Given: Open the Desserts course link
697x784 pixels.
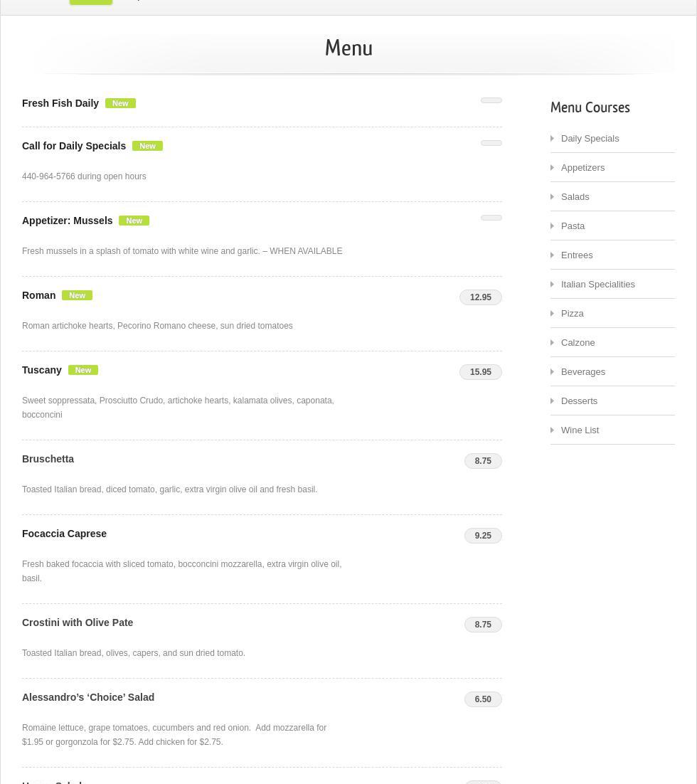Looking at the screenshot, I should [579, 401].
